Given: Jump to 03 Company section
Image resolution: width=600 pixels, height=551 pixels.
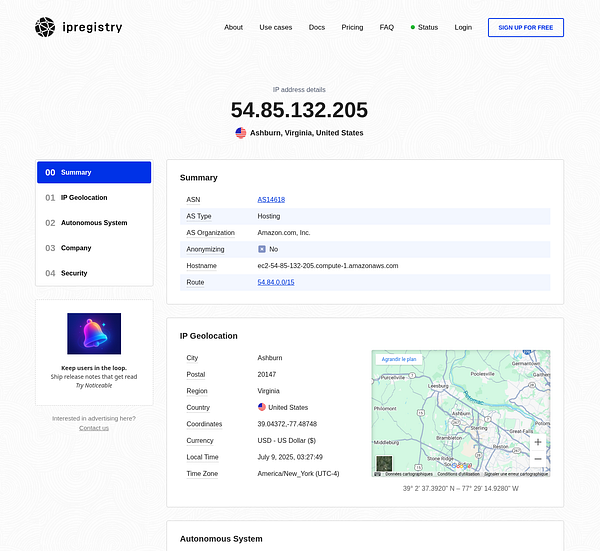Looking at the screenshot, I should click(94, 248).
